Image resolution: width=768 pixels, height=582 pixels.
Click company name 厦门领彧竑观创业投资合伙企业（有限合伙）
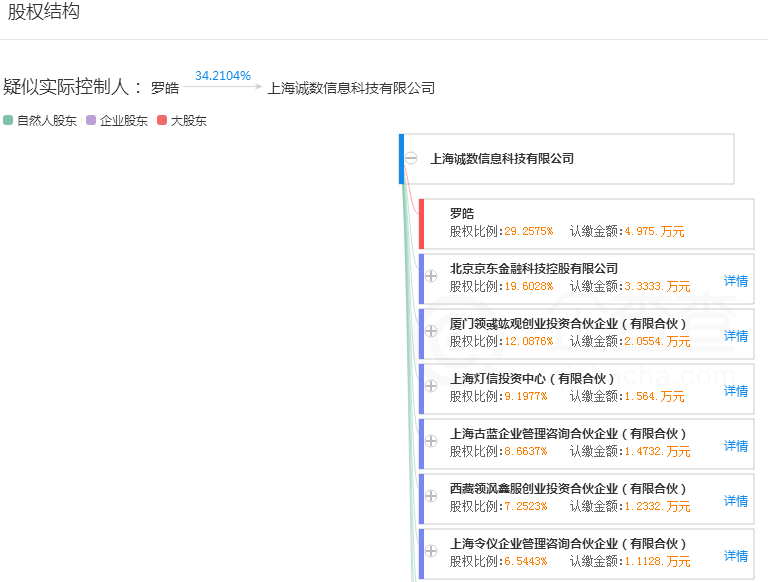(568, 323)
